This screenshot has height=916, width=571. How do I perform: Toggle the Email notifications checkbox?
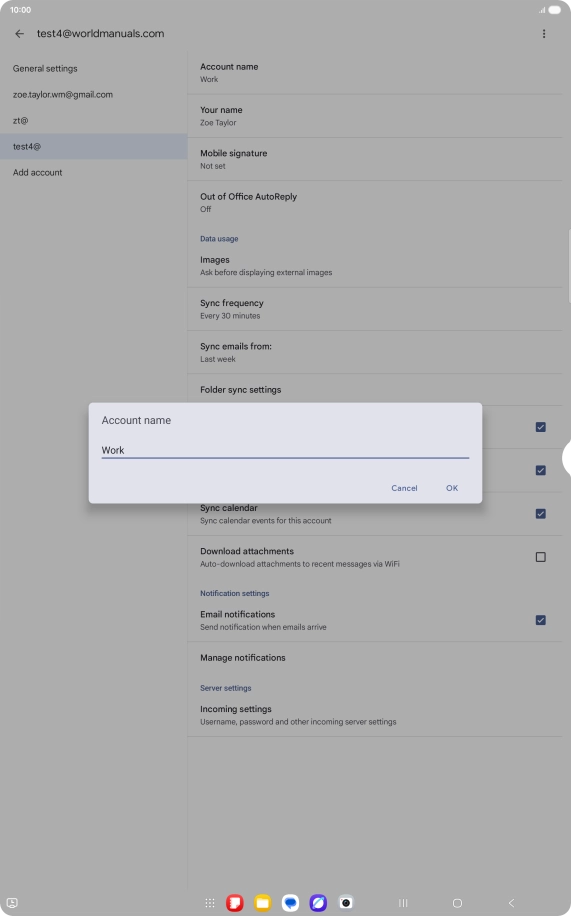coord(541,620)
